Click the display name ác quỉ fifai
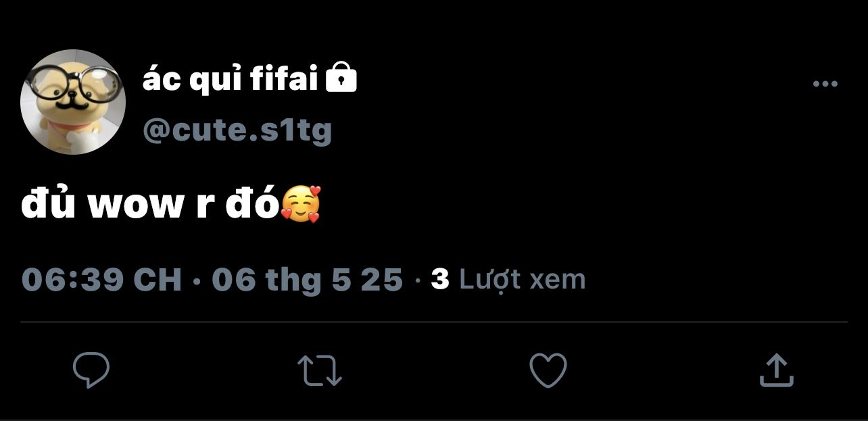The width and height of the screenshot is (868, 421). 230,80
